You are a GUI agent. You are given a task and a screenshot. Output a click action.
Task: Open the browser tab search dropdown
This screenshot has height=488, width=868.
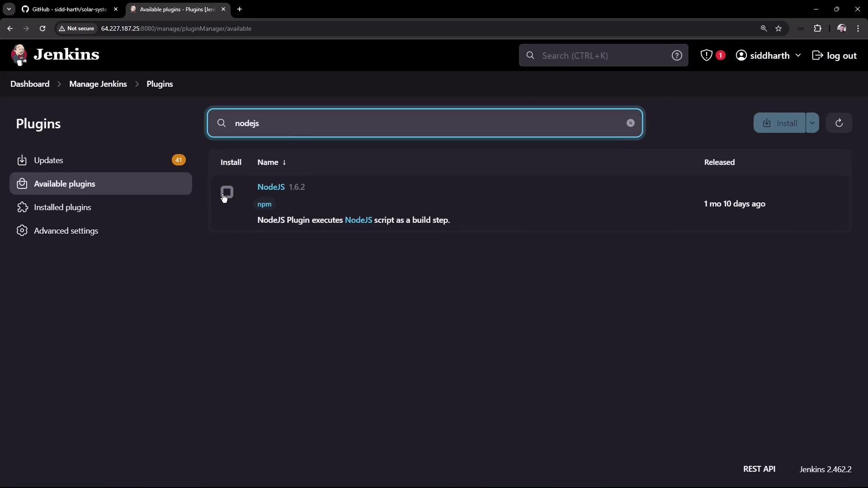tap(9, 9)
